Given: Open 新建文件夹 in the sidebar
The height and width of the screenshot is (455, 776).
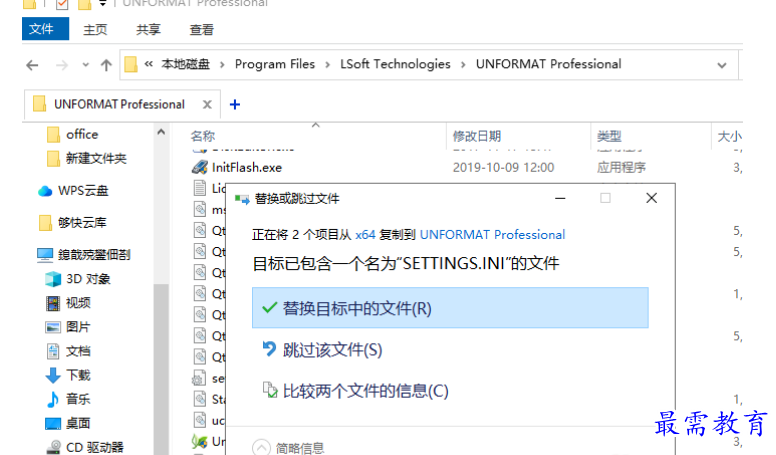Looking at the screenshot, I should tap(87, 158).
